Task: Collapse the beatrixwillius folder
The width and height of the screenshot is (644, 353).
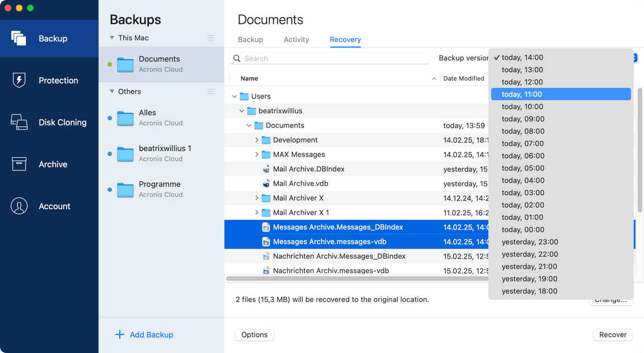Action: [x=242, y=111]
